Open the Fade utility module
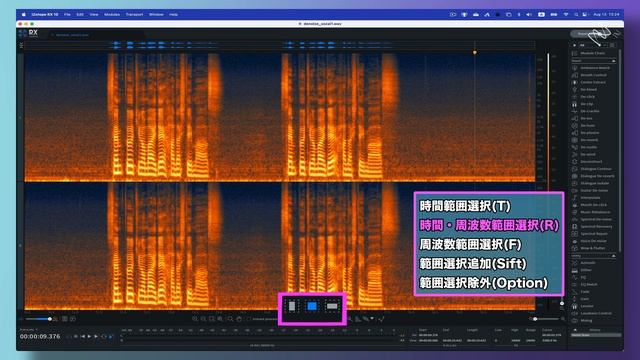640x360 pixels. (x=585, y=291)
